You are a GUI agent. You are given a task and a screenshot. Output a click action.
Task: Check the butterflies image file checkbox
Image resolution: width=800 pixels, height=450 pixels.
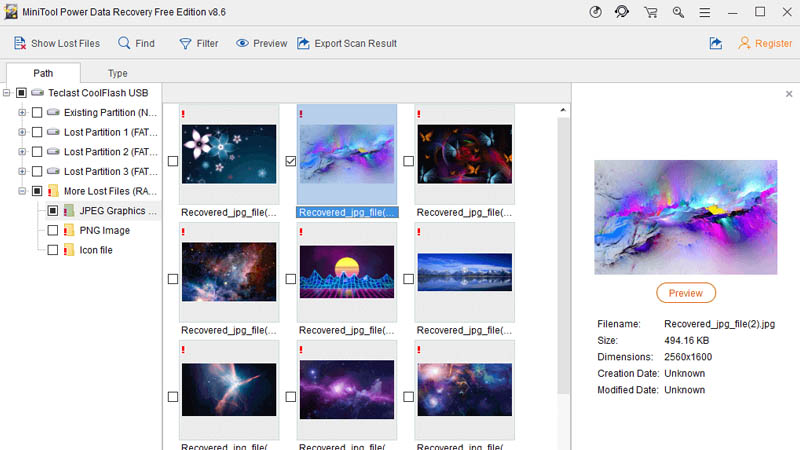click(x=409, y=161)
